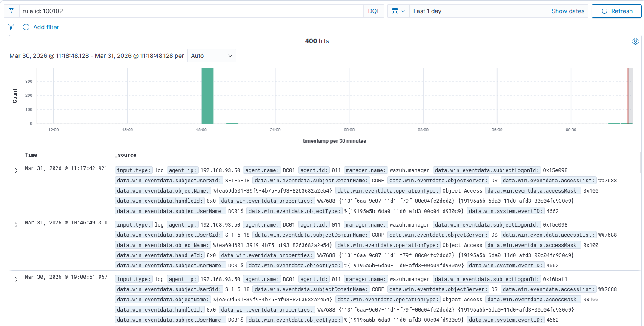Click the Show dates link
The height and width of the screenshot is (326, 644).
(568, 11)
